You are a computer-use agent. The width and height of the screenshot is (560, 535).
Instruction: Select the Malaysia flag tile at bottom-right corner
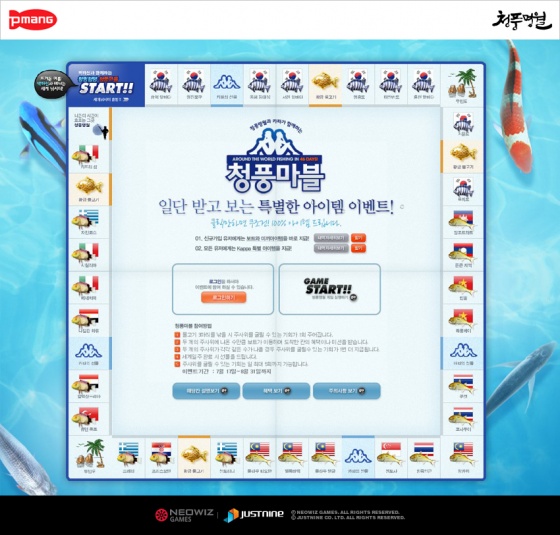pos(462,456)
